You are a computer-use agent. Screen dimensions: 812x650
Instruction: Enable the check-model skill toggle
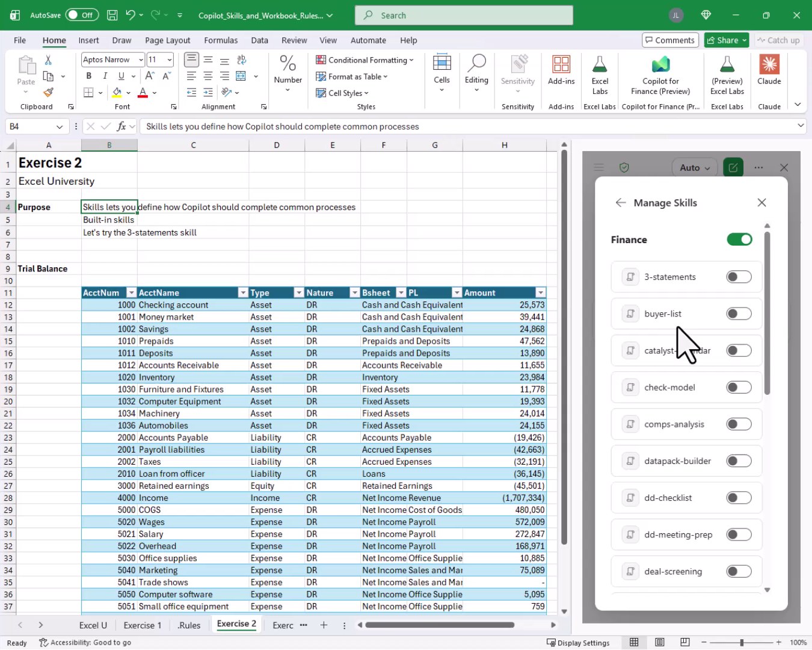coord(739,387)
